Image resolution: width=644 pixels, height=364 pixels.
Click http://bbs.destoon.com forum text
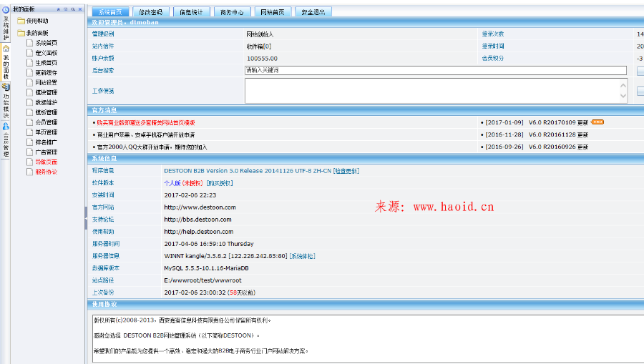[197, 220]
